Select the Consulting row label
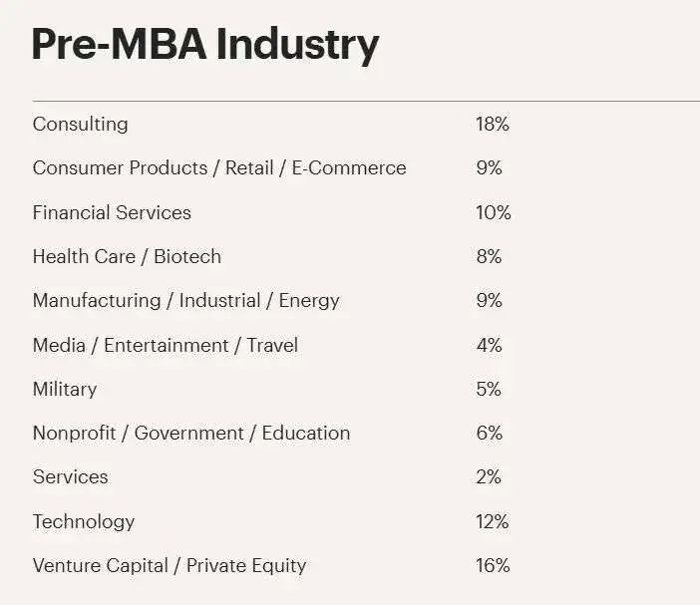 tap(81, 125)
